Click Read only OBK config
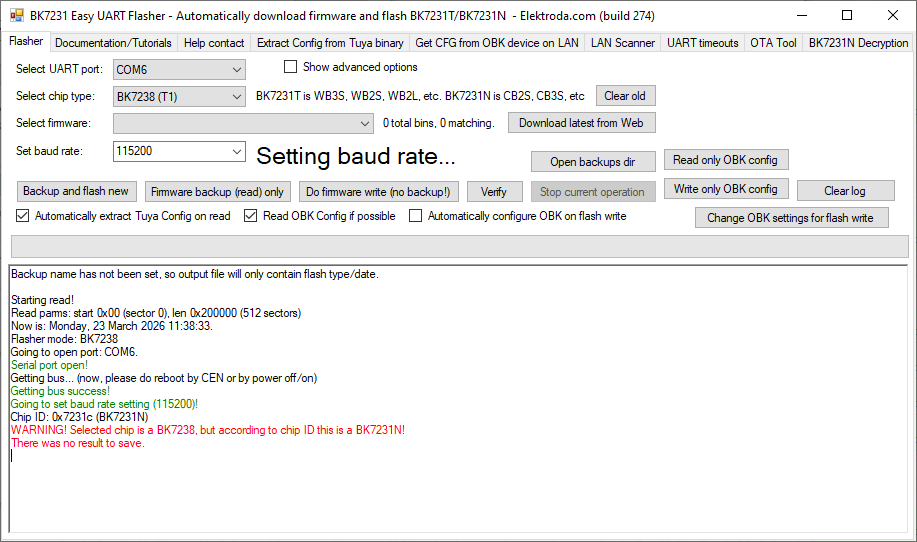This screenshot has height=542, width=917. 725,160
